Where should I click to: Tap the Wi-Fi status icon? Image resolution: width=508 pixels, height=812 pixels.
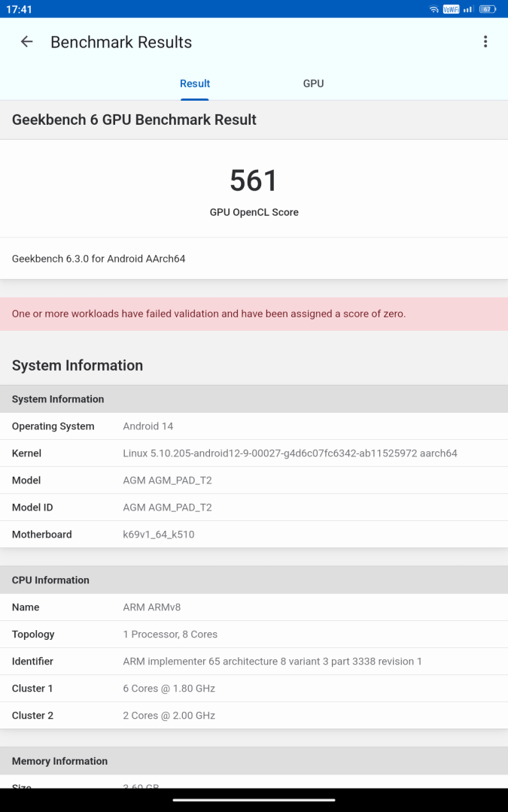pos(434,9)
